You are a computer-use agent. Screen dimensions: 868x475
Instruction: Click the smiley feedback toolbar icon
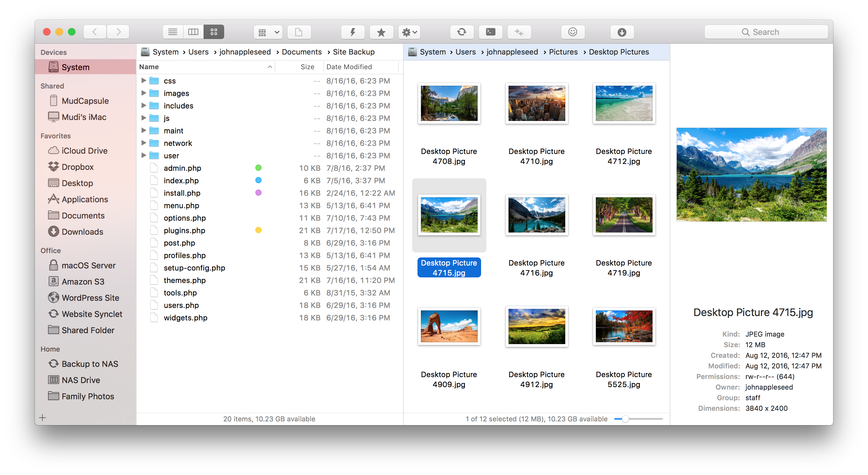(x=573, y=32)
